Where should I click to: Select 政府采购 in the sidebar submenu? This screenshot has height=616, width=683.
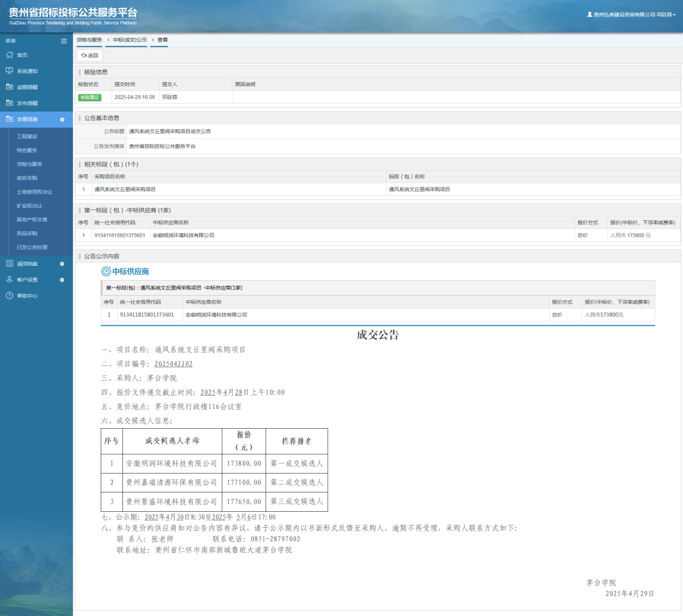coord(27,178)
